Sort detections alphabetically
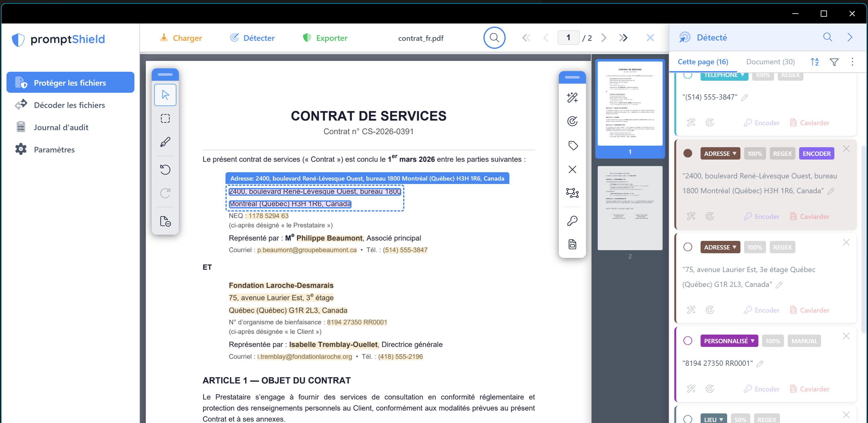Viewport: 868px width, 423px height. tap(815, 62)
